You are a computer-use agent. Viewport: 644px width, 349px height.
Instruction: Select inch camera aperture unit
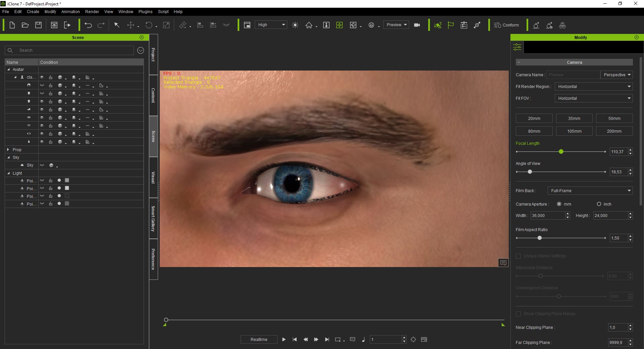(599, 204)
